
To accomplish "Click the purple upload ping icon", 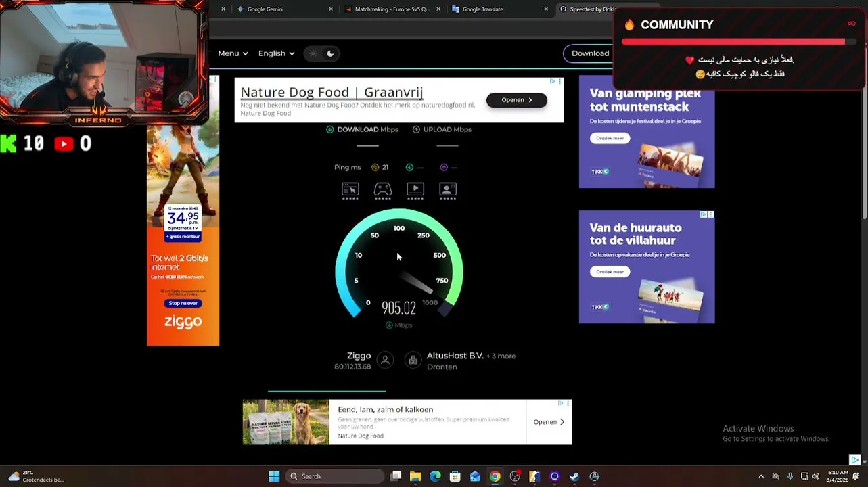I will click(x=444, y=167).
